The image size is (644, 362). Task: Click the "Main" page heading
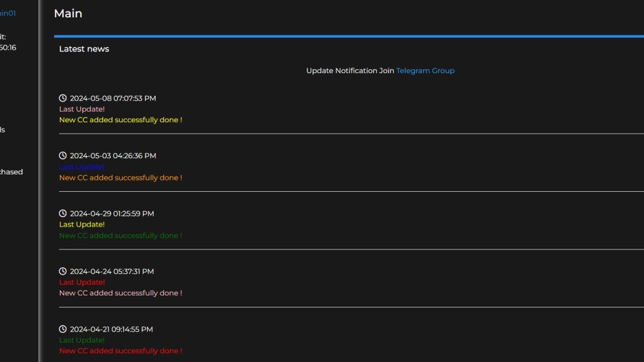coord(68,14)
